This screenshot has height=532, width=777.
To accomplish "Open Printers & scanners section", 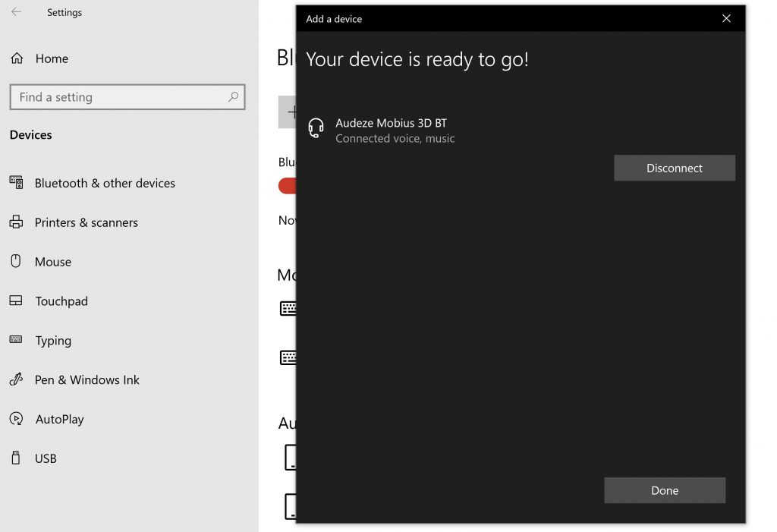I will pyautogui.click(x=87, y=222).
